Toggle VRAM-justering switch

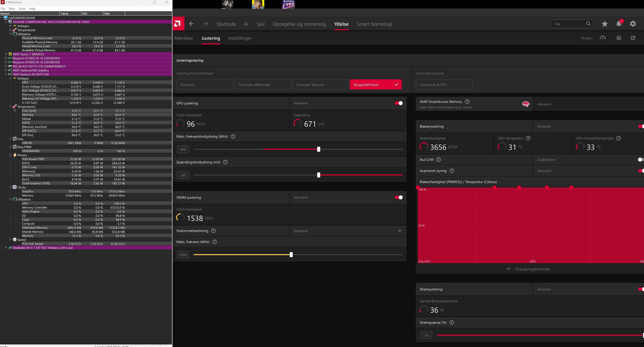(x=399, y=197)
